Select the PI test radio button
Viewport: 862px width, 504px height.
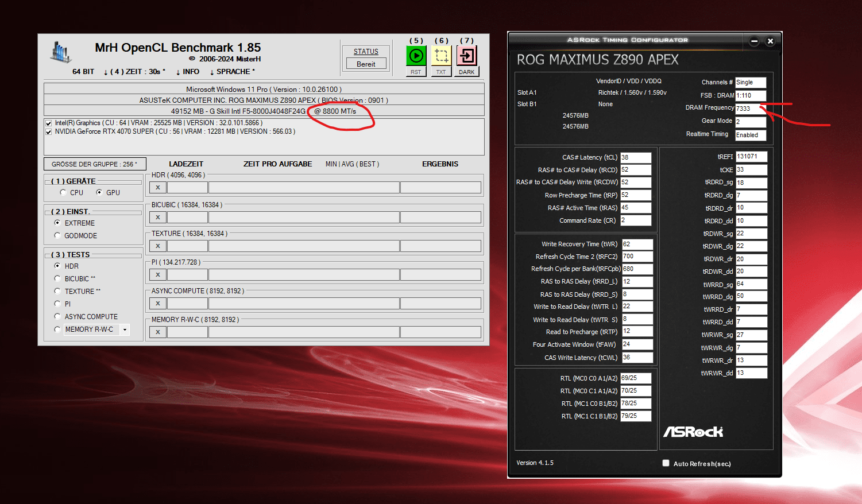(x=57, y=304)
